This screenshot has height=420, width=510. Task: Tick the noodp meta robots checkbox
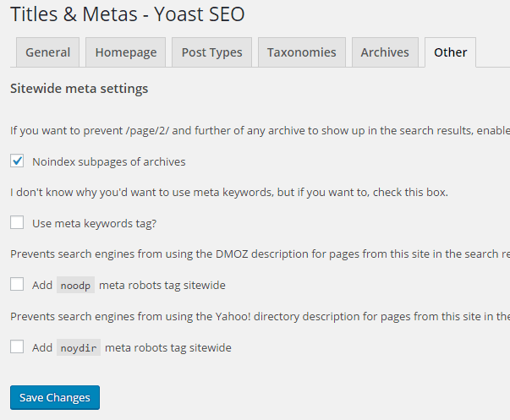point(17,285)
